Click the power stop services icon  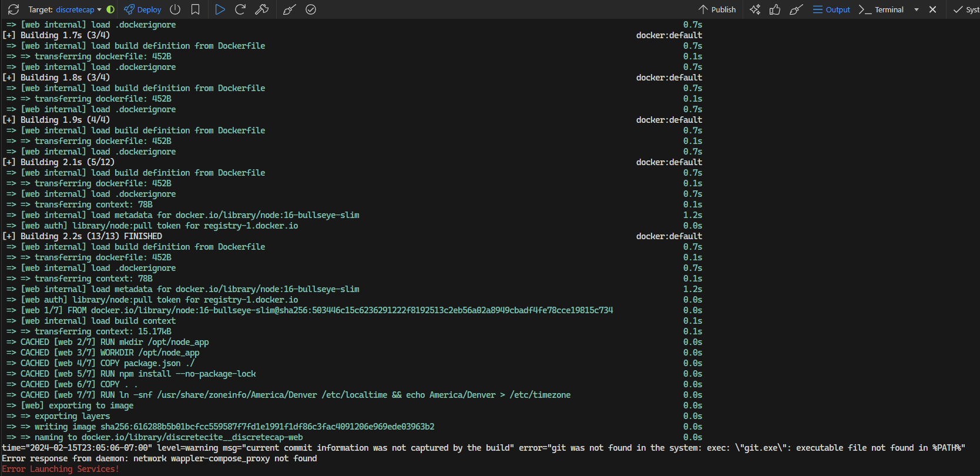coord(175,9)
